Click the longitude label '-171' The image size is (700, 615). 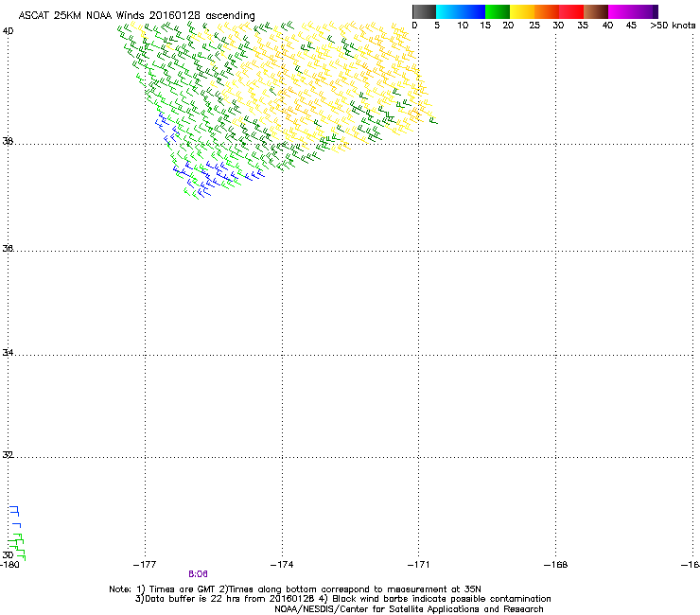pos(418,565)
